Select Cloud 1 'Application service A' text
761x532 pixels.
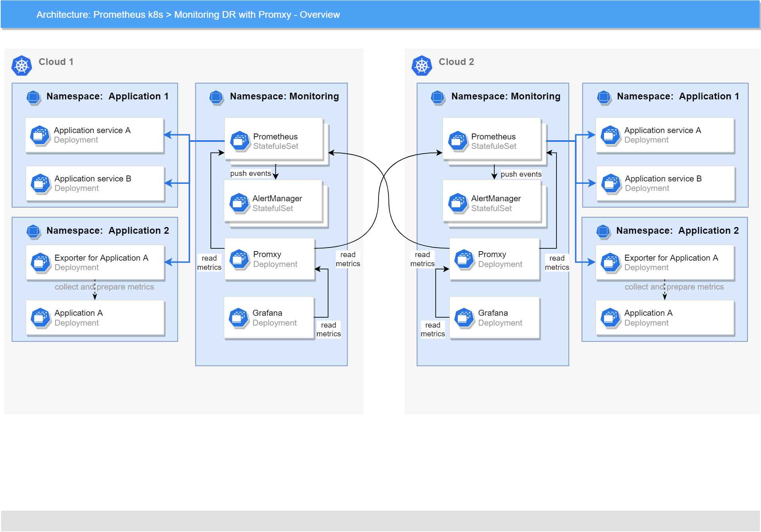(92, 130)
